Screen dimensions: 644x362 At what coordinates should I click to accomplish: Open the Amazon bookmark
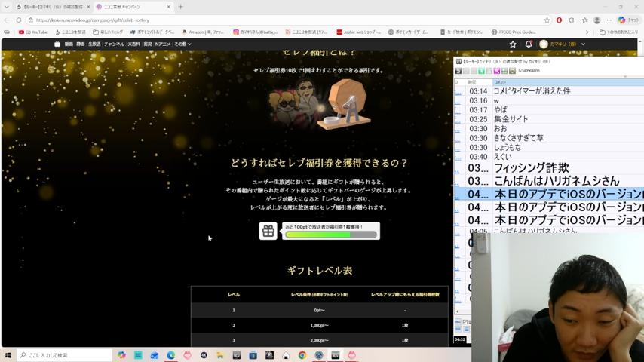coord(203,32)
